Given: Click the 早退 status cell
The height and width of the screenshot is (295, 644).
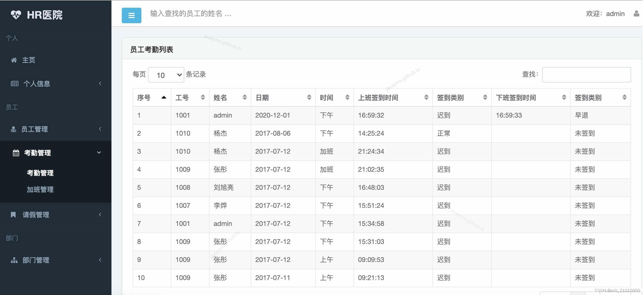Looking at the screenshot, I should tap(581, 115).
